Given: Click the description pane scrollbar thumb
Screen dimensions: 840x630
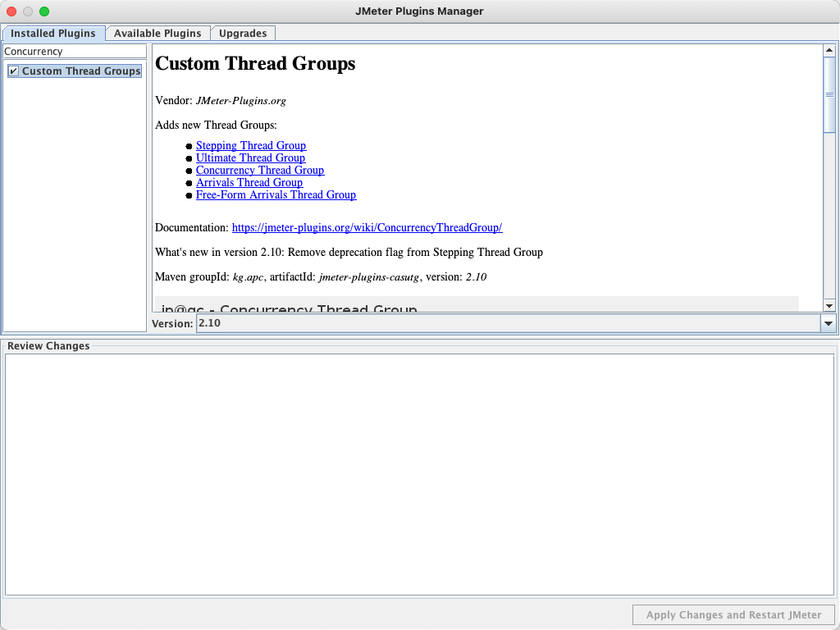Looking at the screenshot, I should tap(829, 95).
